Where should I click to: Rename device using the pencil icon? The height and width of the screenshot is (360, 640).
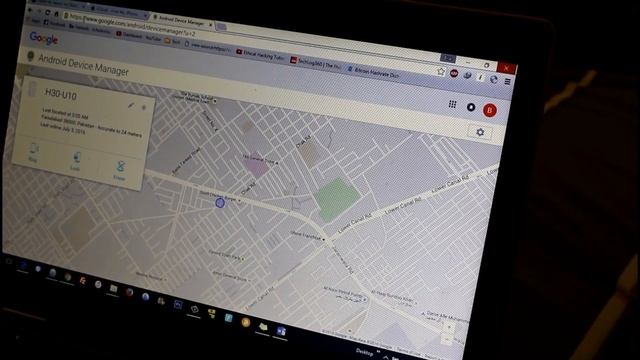(131, 105)
